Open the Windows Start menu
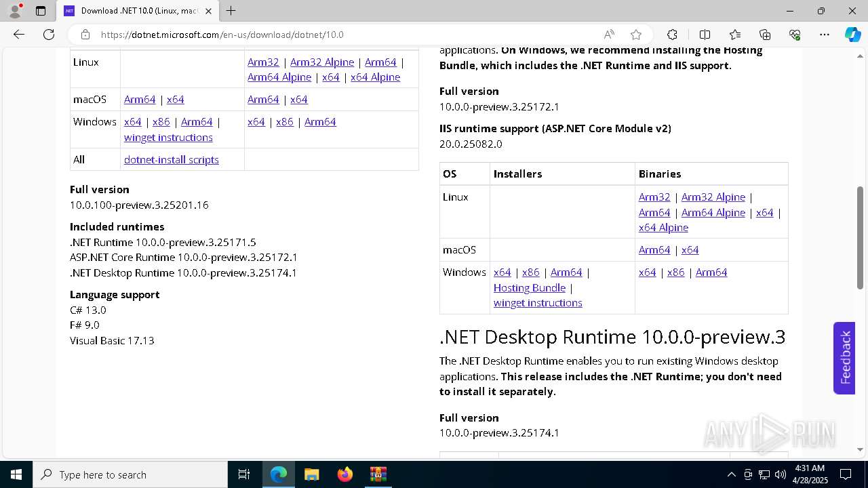 pos(16,474)
